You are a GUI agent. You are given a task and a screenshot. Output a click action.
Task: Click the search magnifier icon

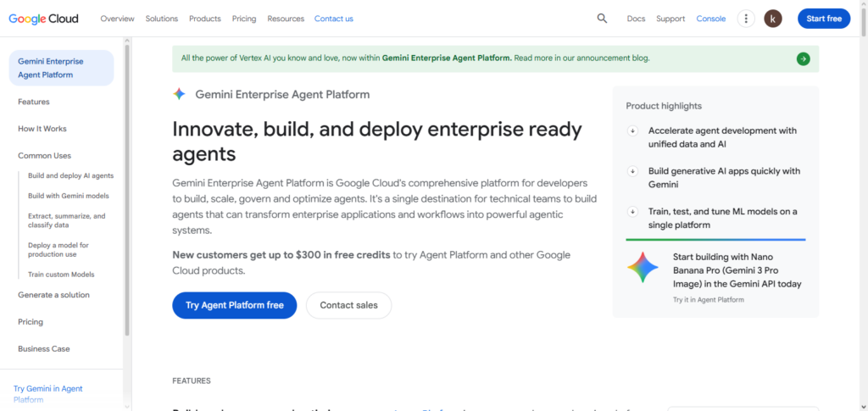point(603,19)
